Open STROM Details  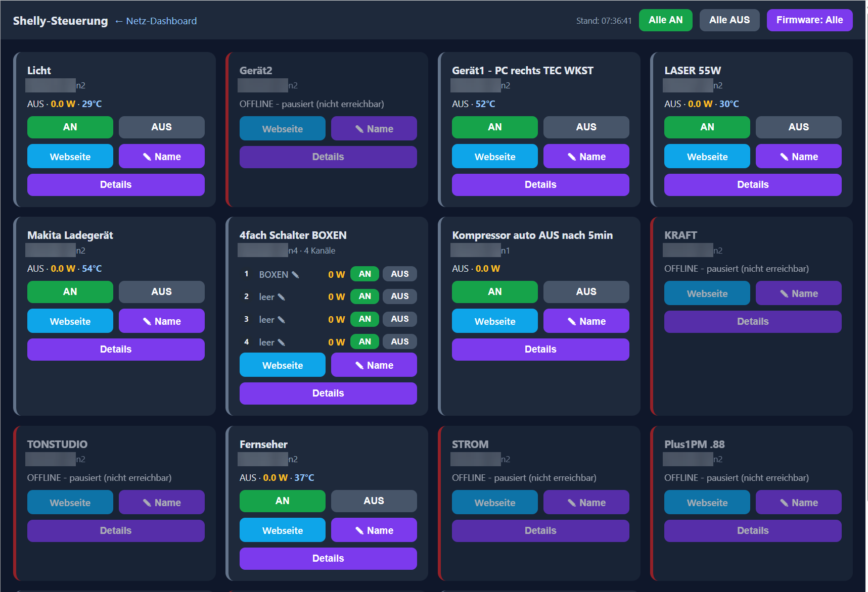click(540, 531)
